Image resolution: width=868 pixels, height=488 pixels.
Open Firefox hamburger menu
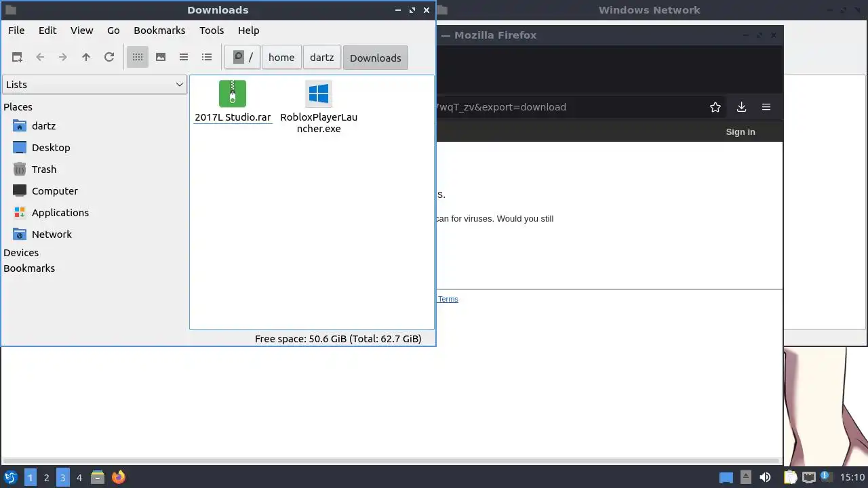[766, 107]
